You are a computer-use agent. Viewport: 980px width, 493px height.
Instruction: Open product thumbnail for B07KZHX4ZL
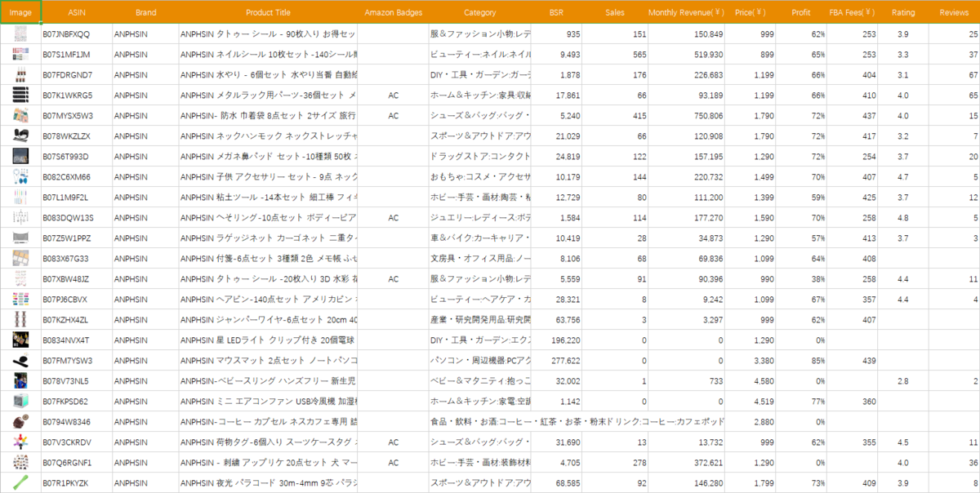coord(20,320)
